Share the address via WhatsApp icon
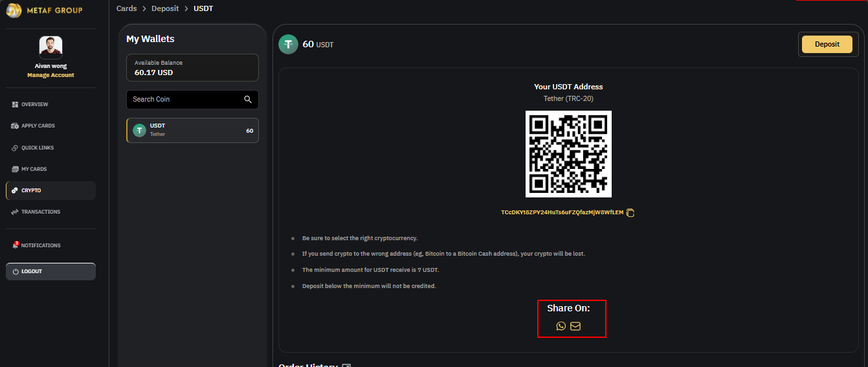This screenshot has height=367, width=868. pyautogui.click(x=561, y=326)
